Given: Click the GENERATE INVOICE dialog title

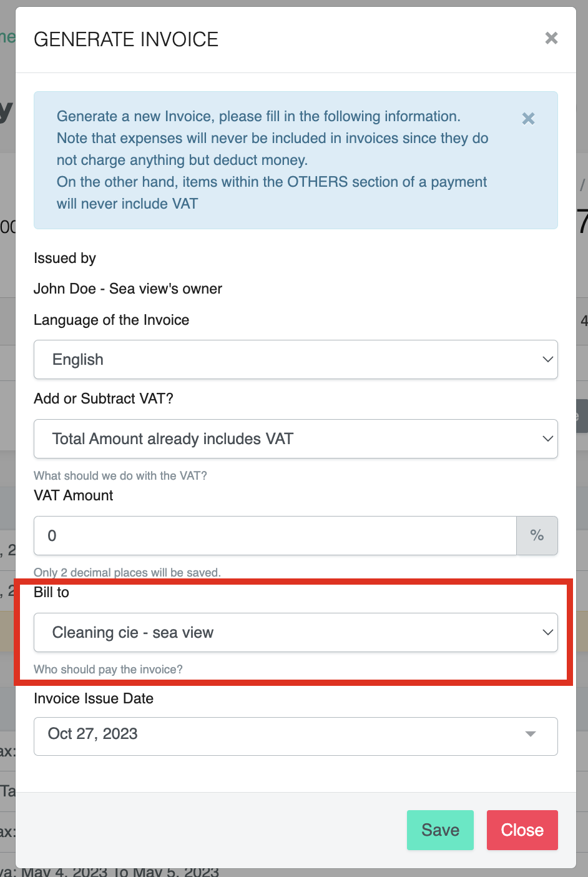Looking at the screenshot, I should tap(126, 39).
